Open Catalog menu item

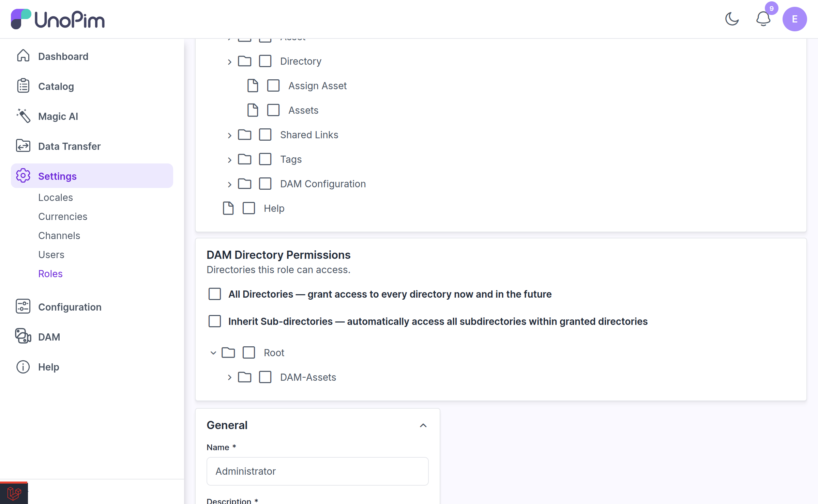click(x=56, y=86)
